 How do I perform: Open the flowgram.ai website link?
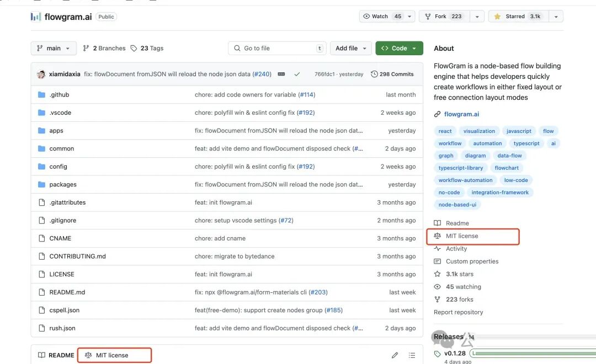click(461, 114)
